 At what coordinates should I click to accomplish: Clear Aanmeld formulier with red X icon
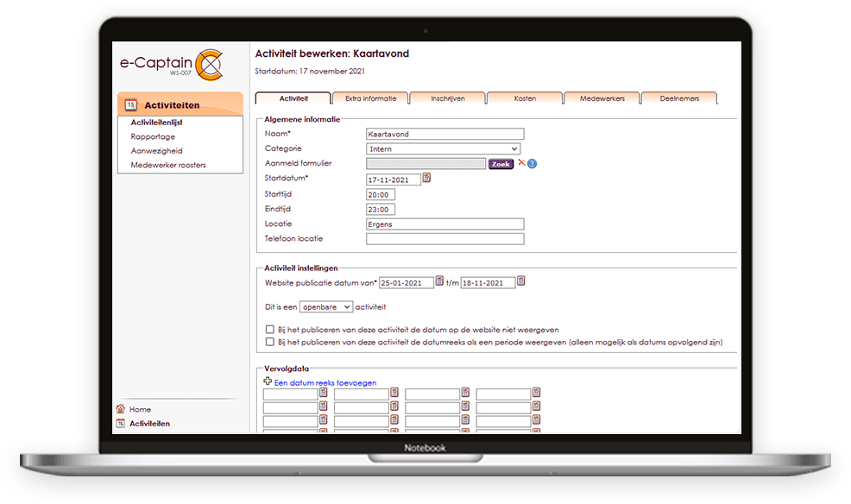pos(521,162)
